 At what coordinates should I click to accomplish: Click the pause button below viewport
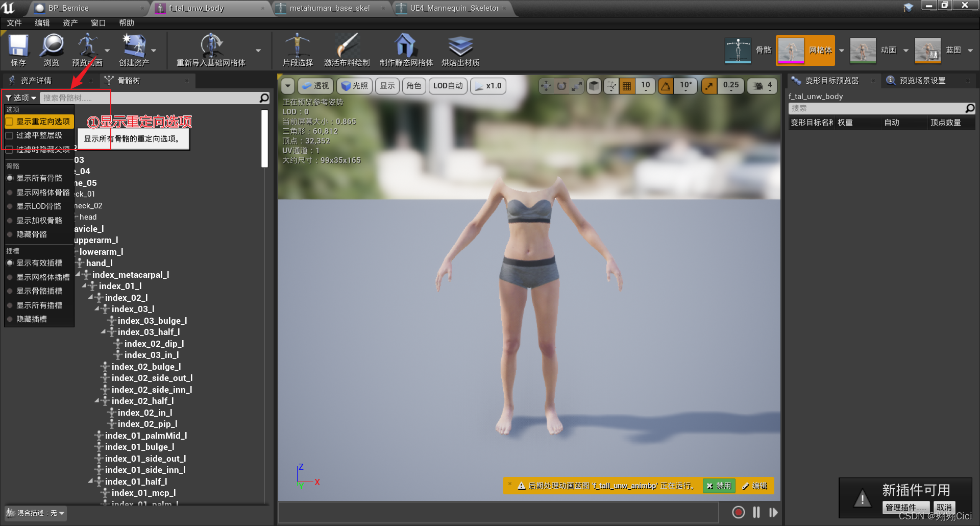(756, 512)
